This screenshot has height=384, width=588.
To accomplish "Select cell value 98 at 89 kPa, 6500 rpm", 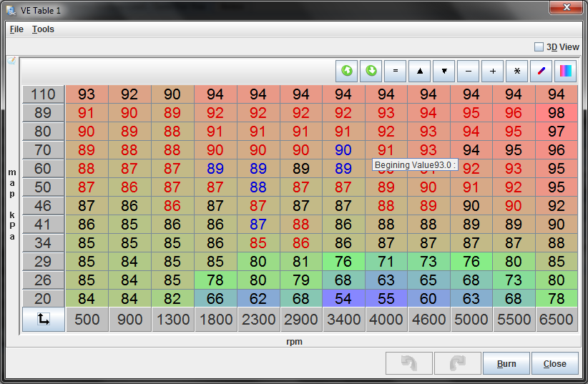I will tap(557, 113).
